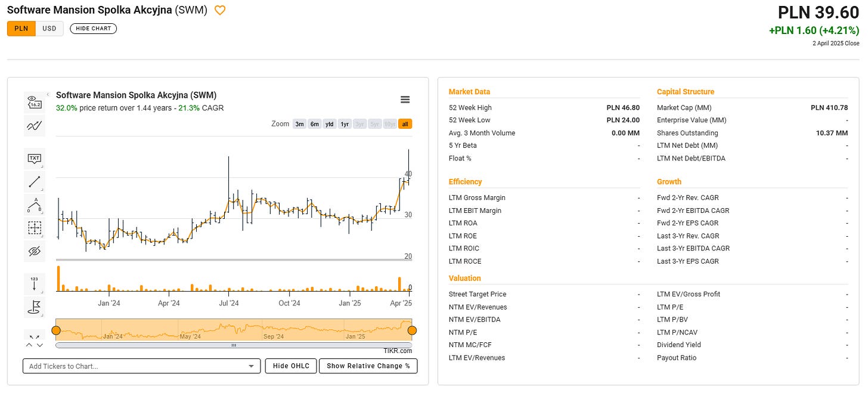
Task: Select the crosshair selection tool
Action: pos(35,228)
